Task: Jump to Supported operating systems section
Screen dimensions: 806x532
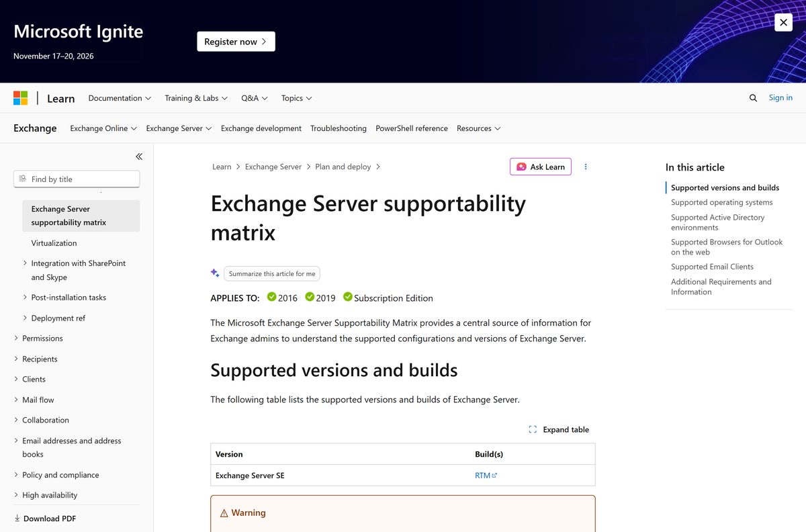Action: tap(721, 202)
